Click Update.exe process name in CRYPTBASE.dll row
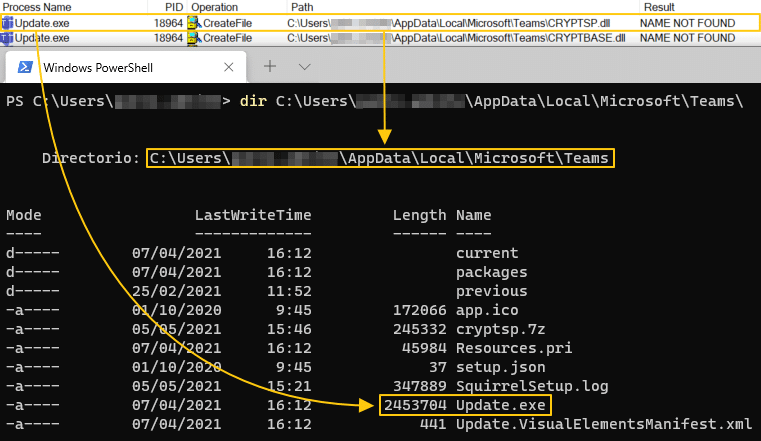This screenshot has height=441, width=761. [x=42, y=38]
